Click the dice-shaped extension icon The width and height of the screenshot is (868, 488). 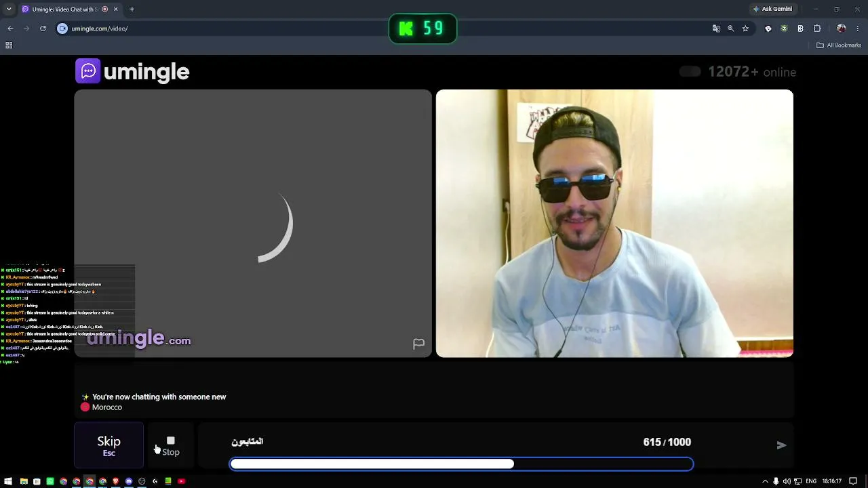click(x=768, y=28)
